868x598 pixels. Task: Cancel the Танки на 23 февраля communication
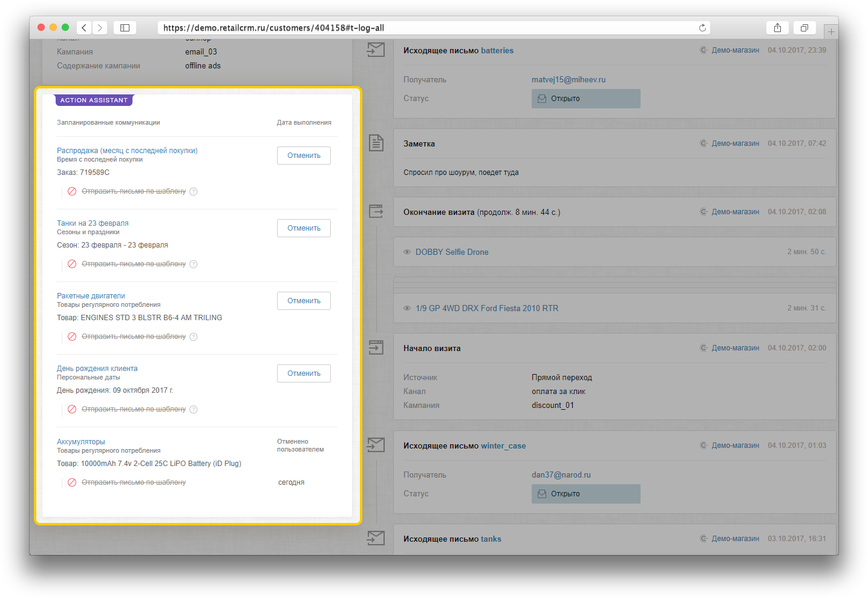[x=304, y=228]
